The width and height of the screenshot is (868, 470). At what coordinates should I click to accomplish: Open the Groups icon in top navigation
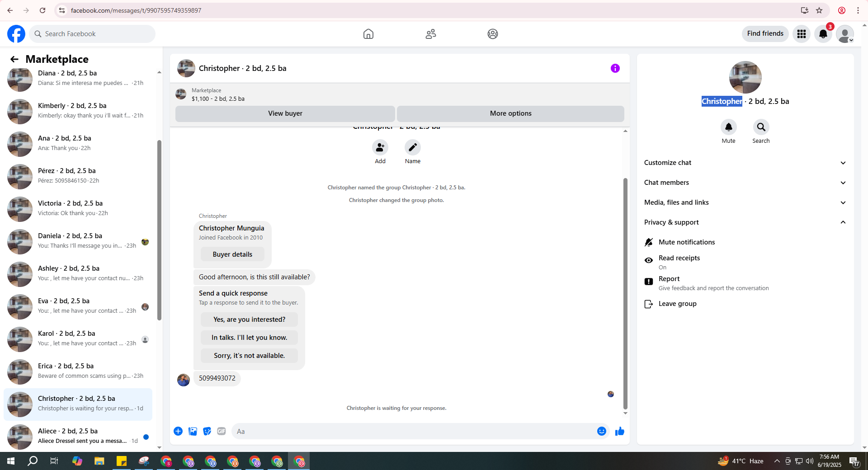[x=493, y=34]
